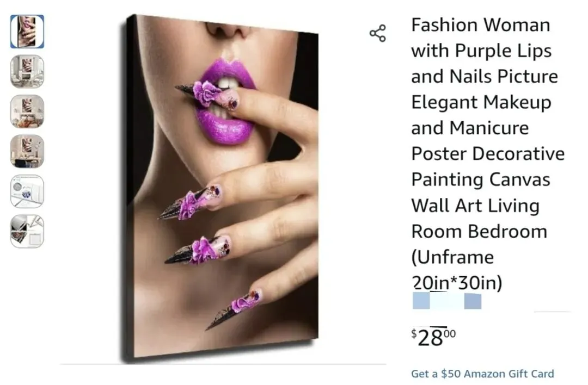This screenshot has width=588, height=385.
Task: Click 'Elegant Makeup' in the product title
Action: tap(481, 102)
